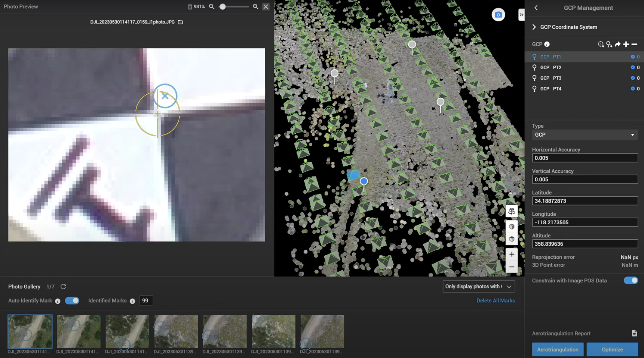Image resolution: width=644 pixels, height=358 pixels.
Task: Toggle the blue check on GCP PT2 row
Action: click(633, 67)
